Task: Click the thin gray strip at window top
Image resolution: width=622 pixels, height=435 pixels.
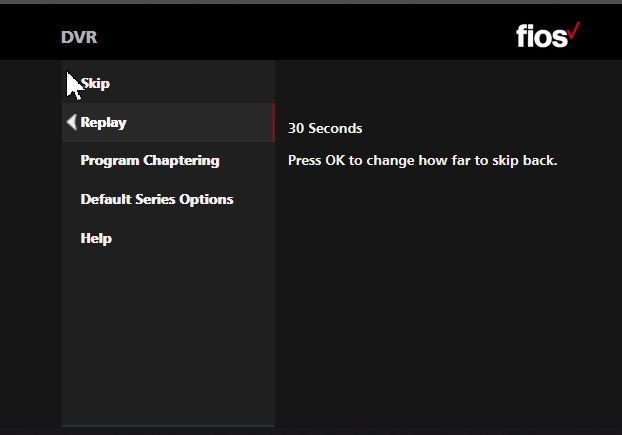Action: pos(311,2)
